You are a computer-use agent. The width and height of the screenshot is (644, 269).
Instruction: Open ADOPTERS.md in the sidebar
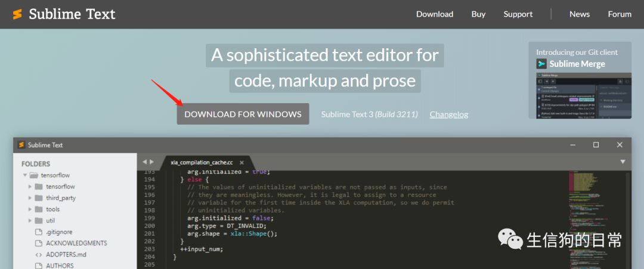66,255
